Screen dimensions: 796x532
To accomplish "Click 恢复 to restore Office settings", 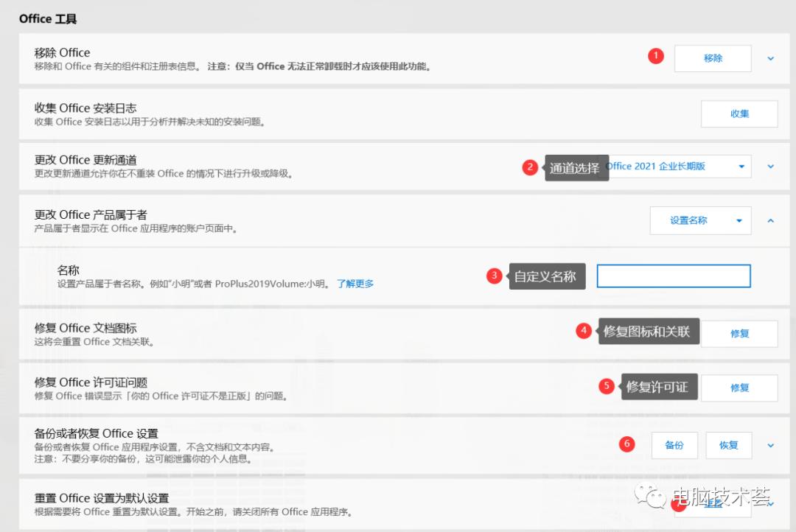I will click(728, 445).
